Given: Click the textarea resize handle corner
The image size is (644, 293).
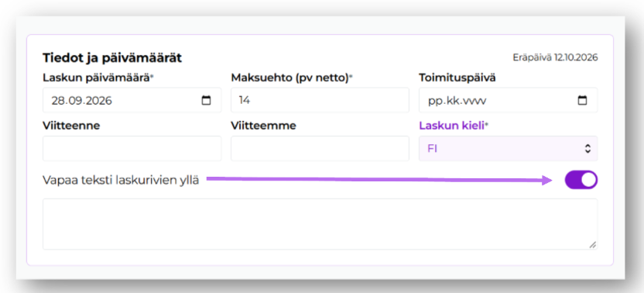Looking at the screenshot, I should pos(593,244).
